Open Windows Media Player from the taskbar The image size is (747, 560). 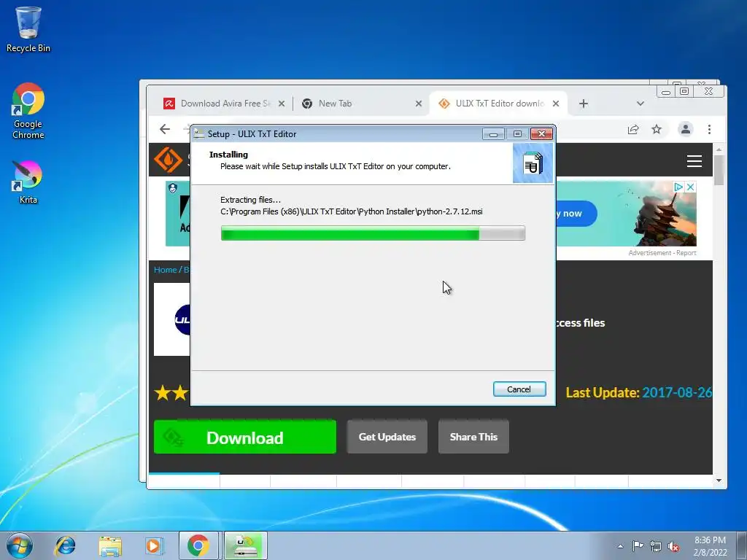(154, 545)
